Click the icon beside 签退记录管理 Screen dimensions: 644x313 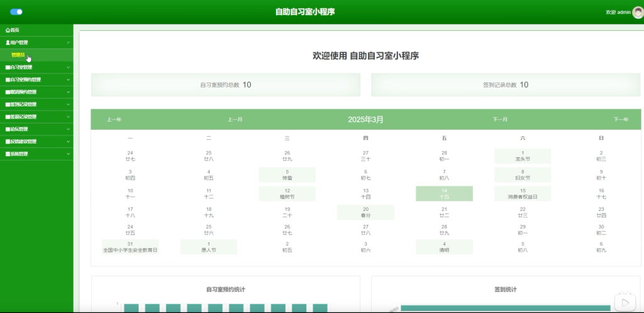[8, 117]
